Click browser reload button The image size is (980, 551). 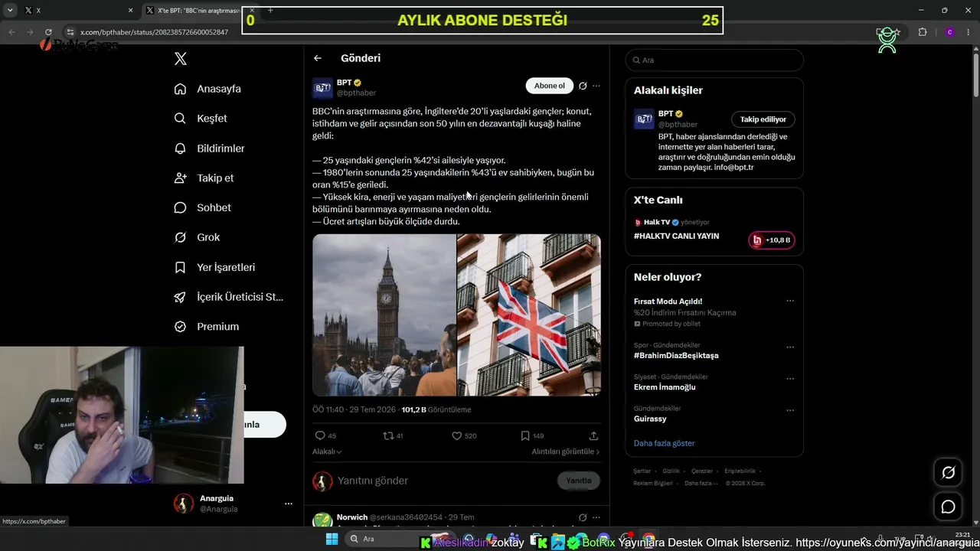pos(48,32)
